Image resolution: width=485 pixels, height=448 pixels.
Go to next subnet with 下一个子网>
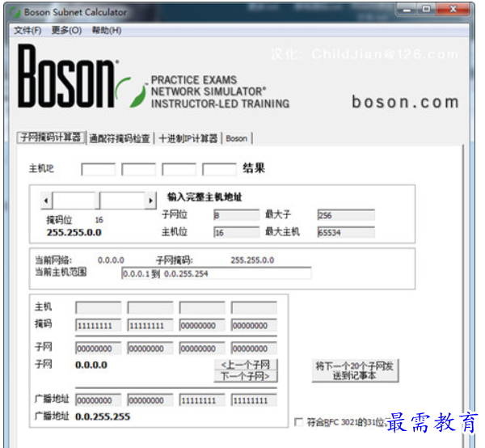coord(246,376)
